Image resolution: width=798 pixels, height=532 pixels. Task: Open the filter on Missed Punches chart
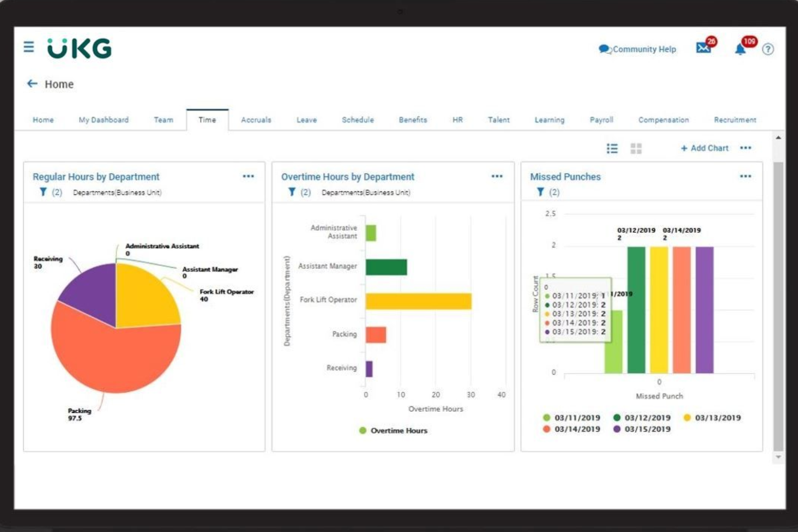(x=540, y=191)
